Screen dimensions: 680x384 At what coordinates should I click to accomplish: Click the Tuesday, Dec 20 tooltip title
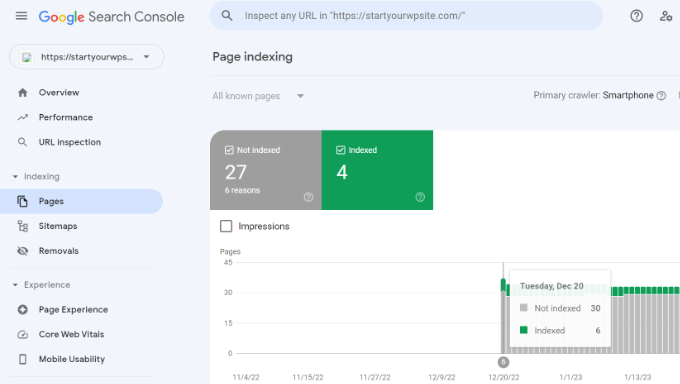[x=552, y=286]
